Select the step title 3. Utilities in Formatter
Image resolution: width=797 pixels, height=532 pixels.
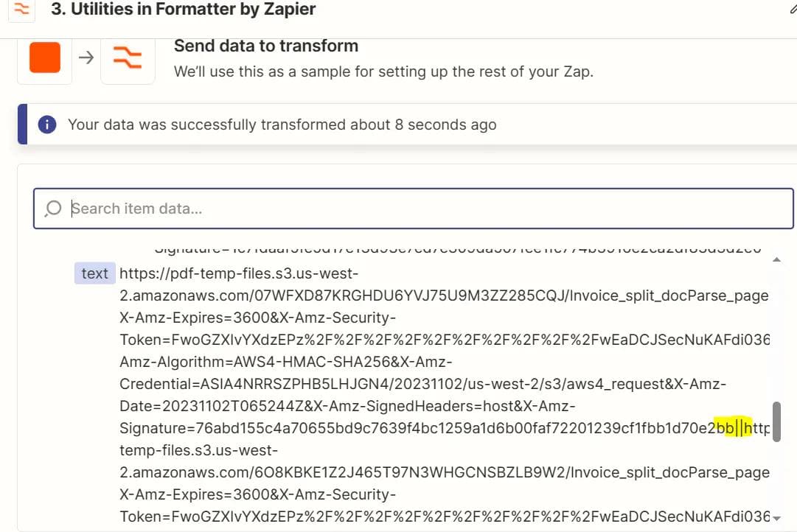pyautogui.click(x=181, y=10)
